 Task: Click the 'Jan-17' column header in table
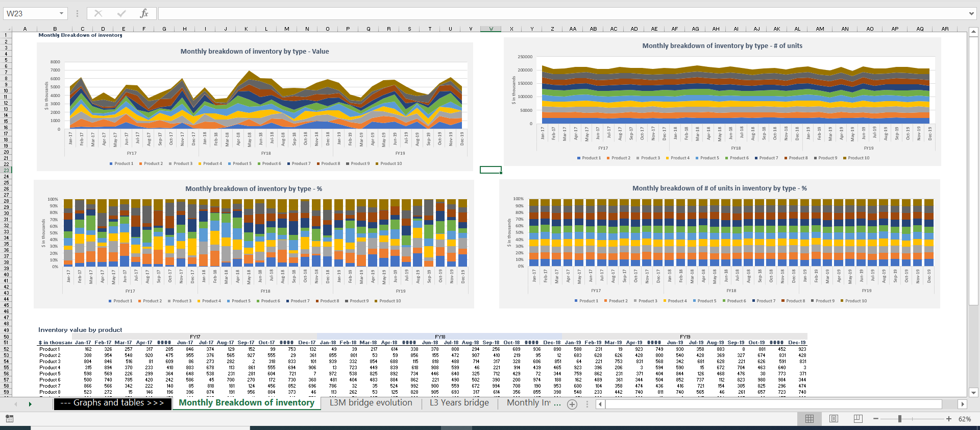[x=83, y=343]
